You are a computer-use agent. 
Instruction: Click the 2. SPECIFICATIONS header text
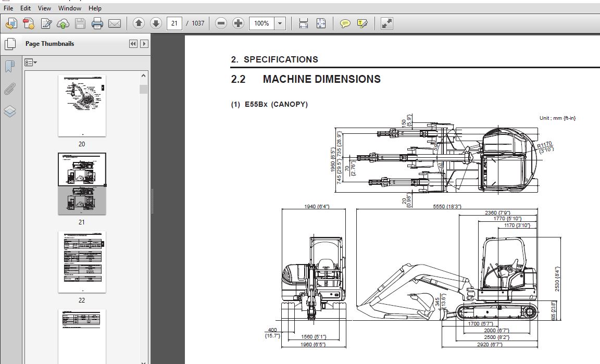click(x=274, y=59)
